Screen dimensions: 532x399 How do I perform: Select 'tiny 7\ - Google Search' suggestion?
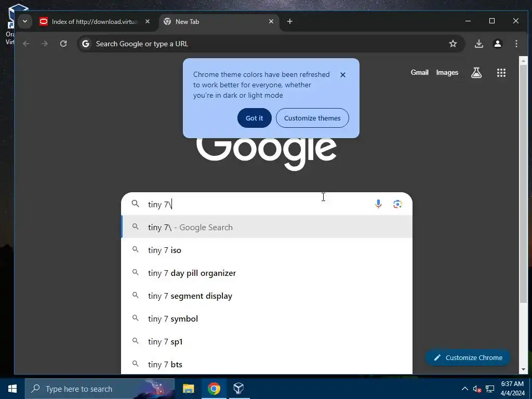pyautogui.click(x=267, y=227)
